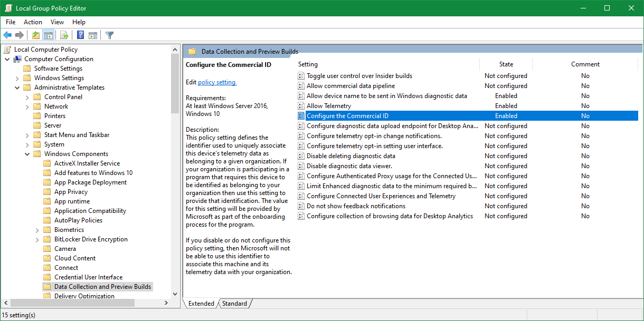This screenshot has height=321, width=644.
Task: Open the Action menu
Action: point(33,22)
